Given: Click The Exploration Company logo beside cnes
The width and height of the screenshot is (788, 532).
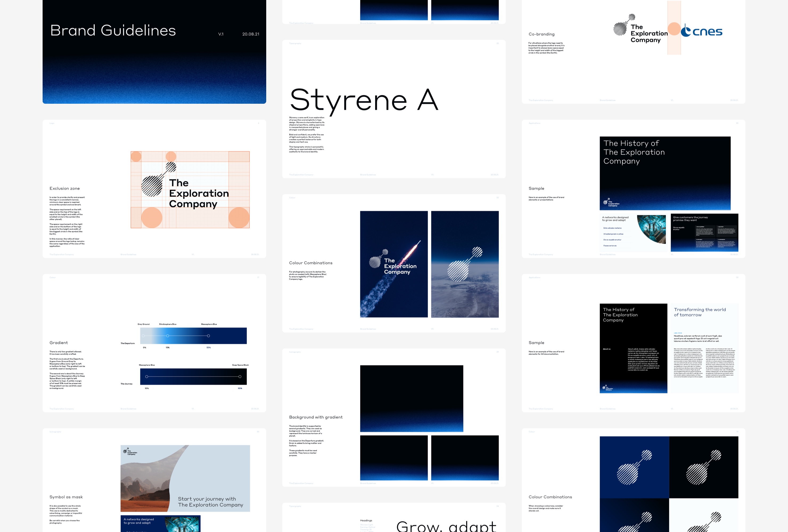Looking at the screenshot, I should tap(641, 29).
